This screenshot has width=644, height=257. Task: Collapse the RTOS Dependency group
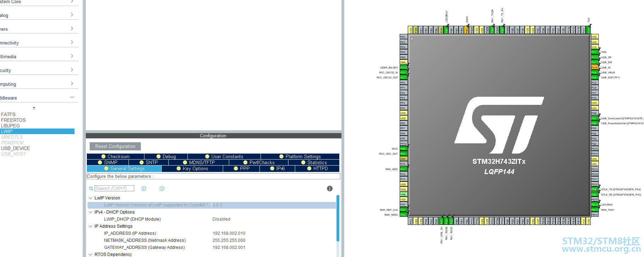click(90, 255)
